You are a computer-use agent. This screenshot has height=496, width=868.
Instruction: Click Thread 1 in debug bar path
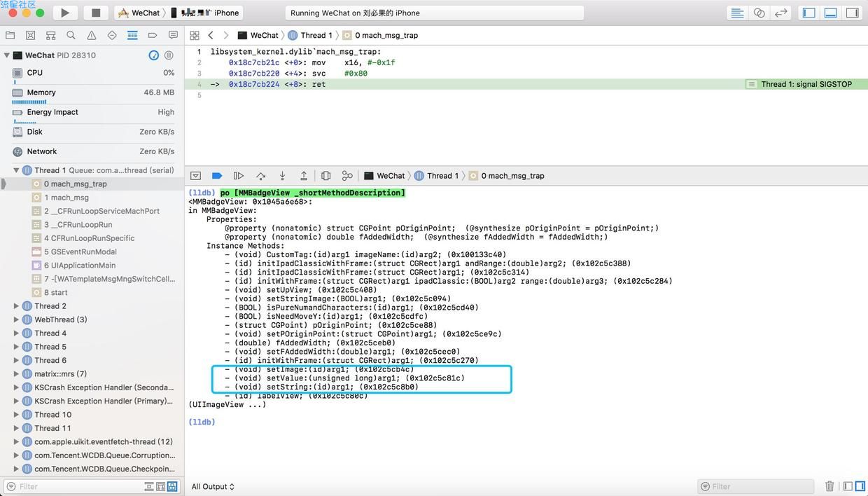(436, 176)
